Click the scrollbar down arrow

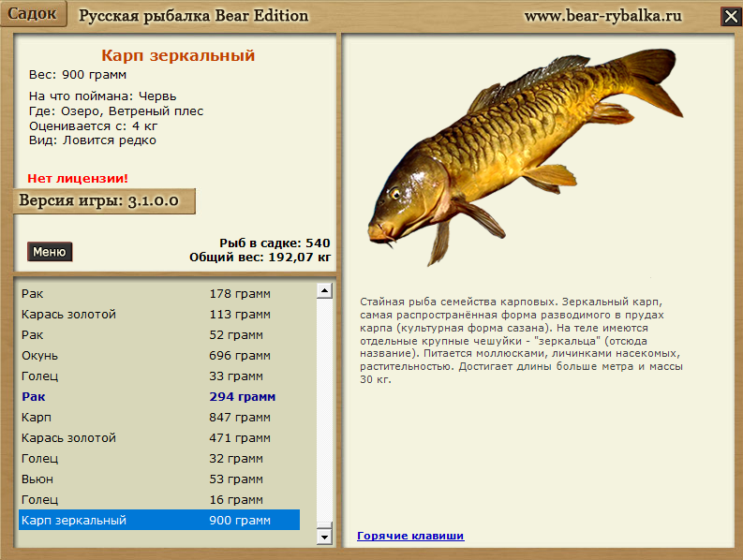(x=324, y=537)
